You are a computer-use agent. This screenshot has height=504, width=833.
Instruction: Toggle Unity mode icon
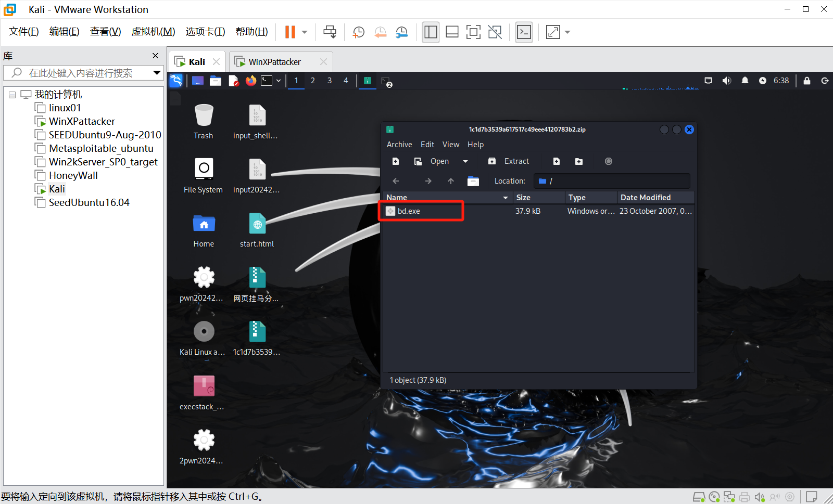click(x=495, y=32)
